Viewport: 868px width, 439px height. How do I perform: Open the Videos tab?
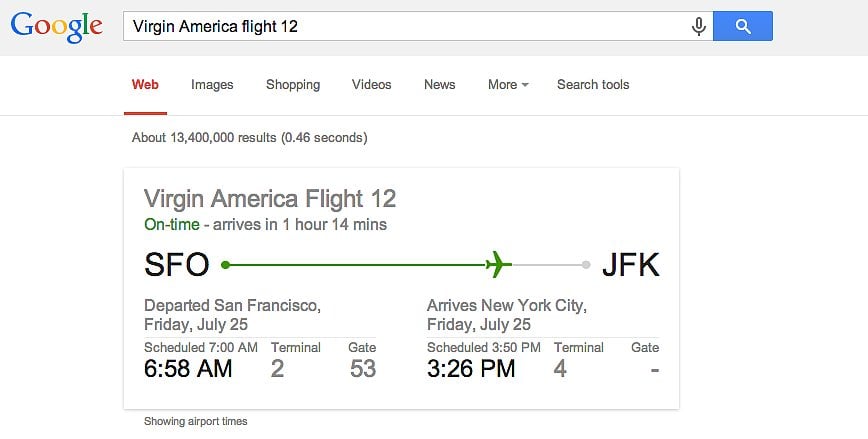(x=371, y=85)
